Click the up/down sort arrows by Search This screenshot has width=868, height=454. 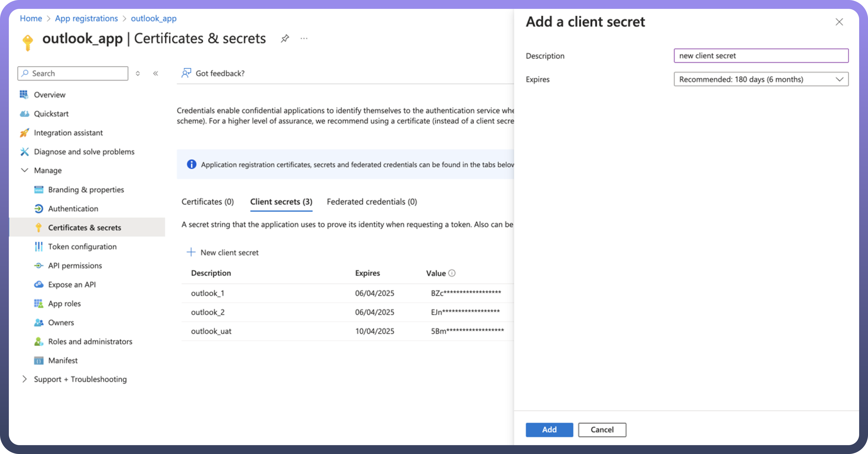138,74
